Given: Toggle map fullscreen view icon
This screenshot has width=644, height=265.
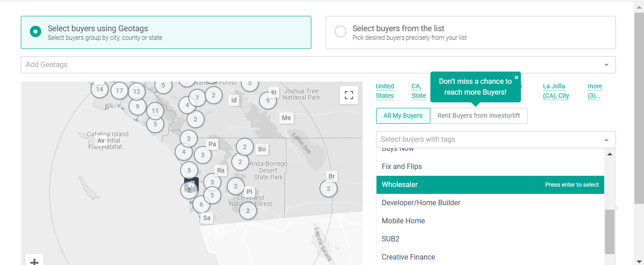Looking at the screenshot, I should click(348, 95).
